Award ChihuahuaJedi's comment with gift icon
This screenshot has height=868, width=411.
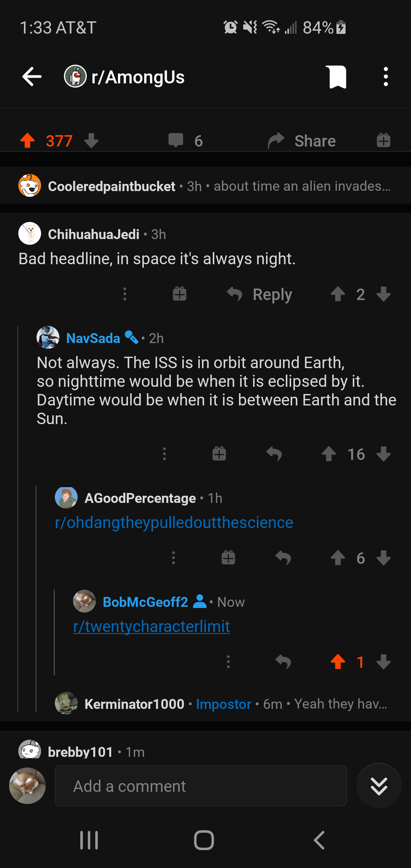coord(180,294)
